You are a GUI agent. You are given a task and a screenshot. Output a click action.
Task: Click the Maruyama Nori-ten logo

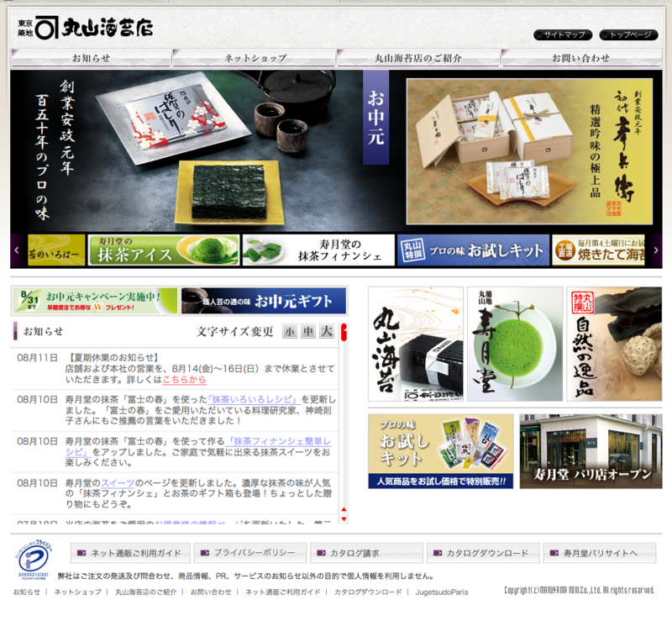click(86, 28)
